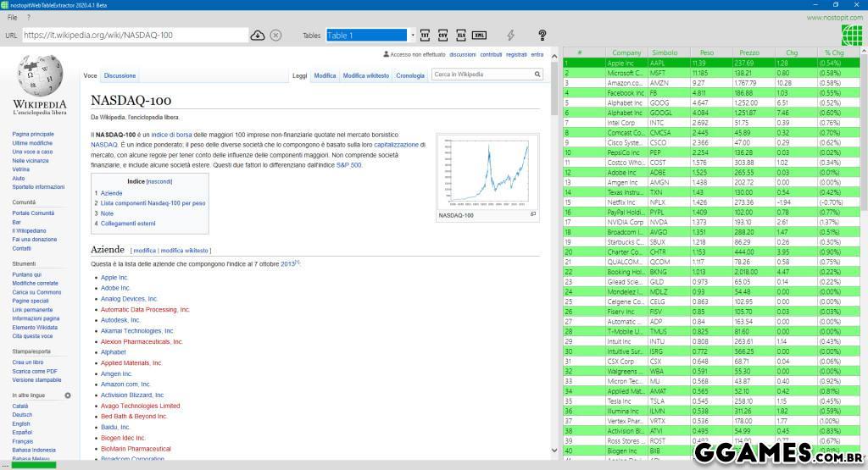Open the File menu
Screen dimensions: 868x470
pyautogui.click(x=13, y=17)
